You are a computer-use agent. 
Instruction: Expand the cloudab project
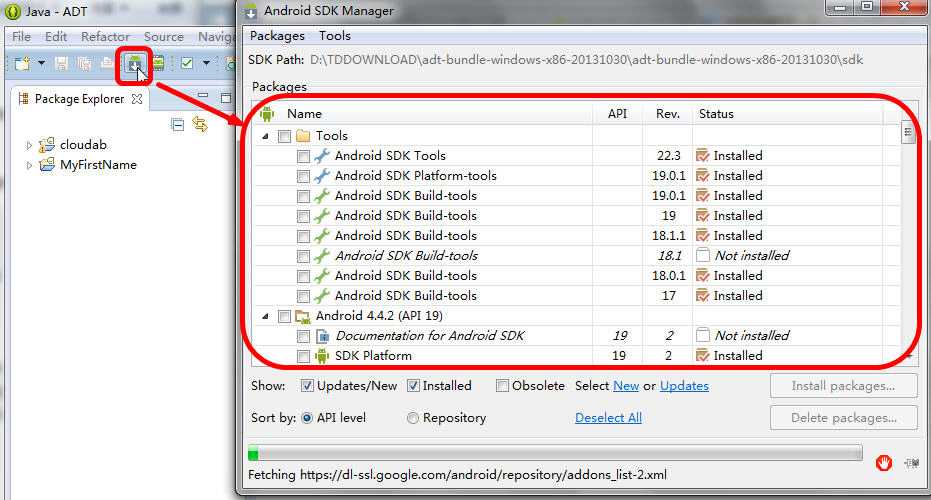[x=29, y=145]
